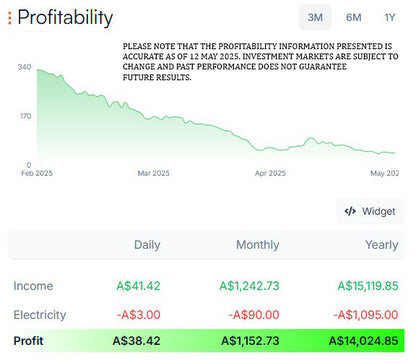Click the 340 y-axis label
This screenshot has height=363, width=416.
24,67
